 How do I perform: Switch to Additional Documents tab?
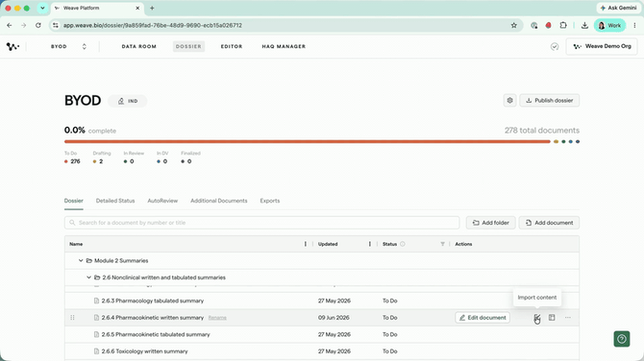(219, 201)
